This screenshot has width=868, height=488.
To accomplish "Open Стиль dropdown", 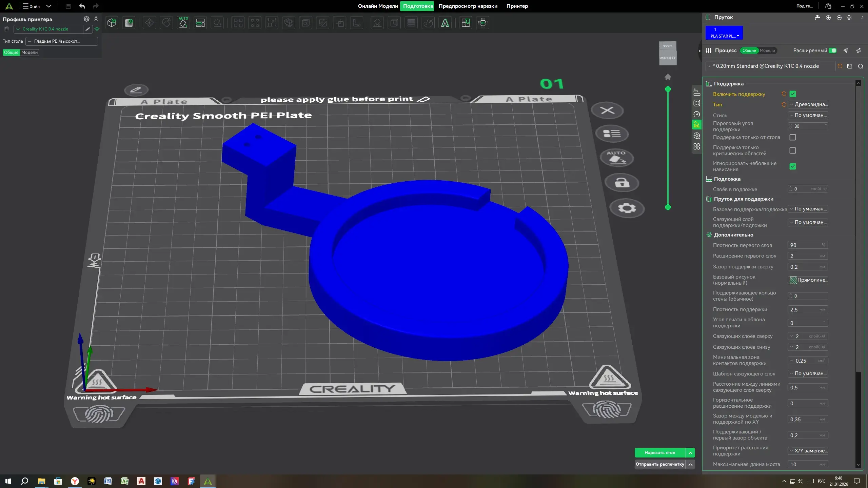I will point(808,115).
